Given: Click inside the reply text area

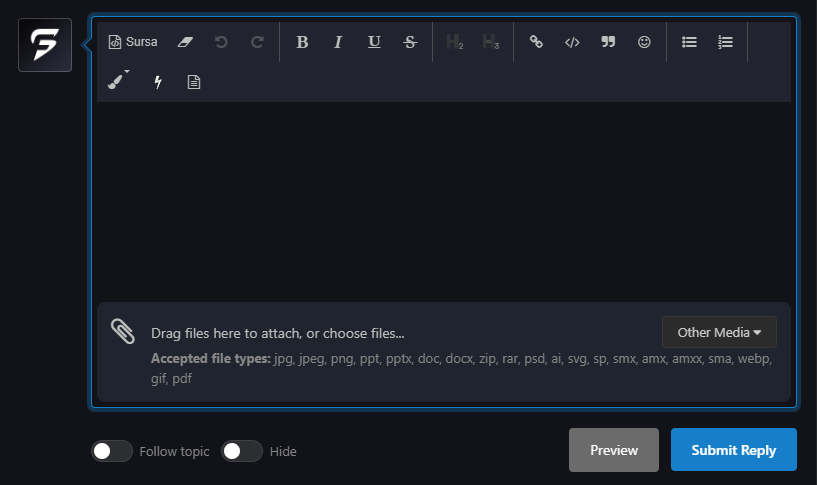Looking at the screenshot, I should point(444,202).
